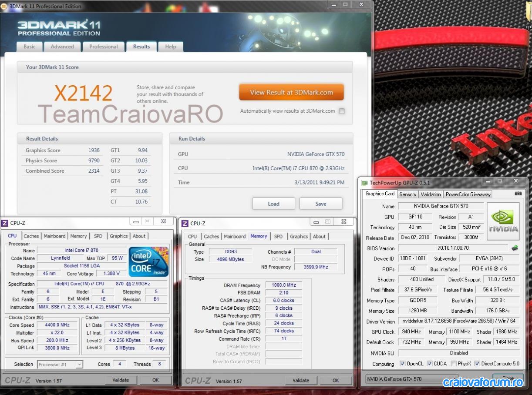The image size is (532, 395).
Task: Select the Graphics Card tab in GPU-Z
Action: point(380,194)
